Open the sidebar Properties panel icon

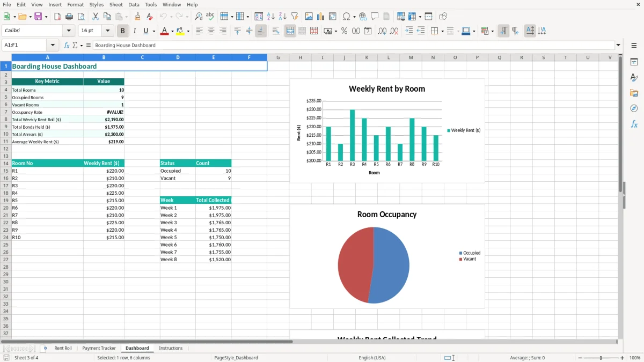click(x=634, y=62)
